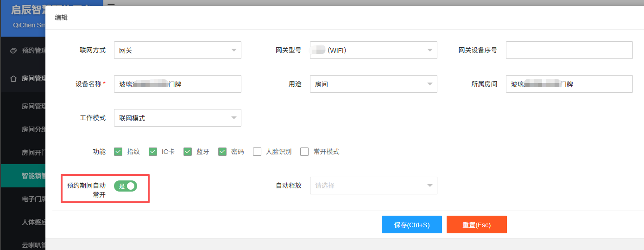Viewport: 644px width, 250px height.
Task: Uncheck the 密码 checkbox
Action: coord(222,152)
